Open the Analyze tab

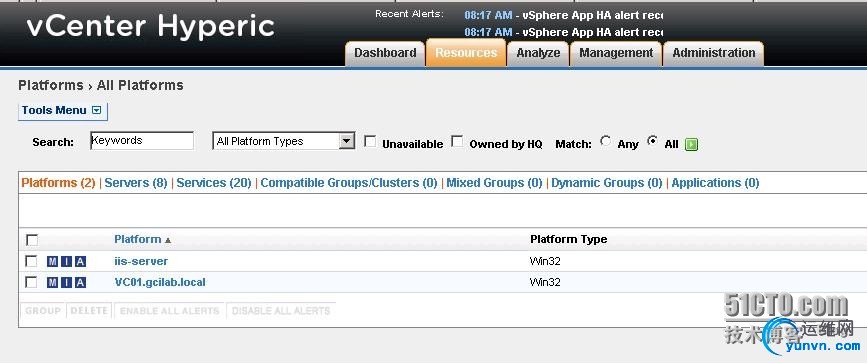pos(538,53)
